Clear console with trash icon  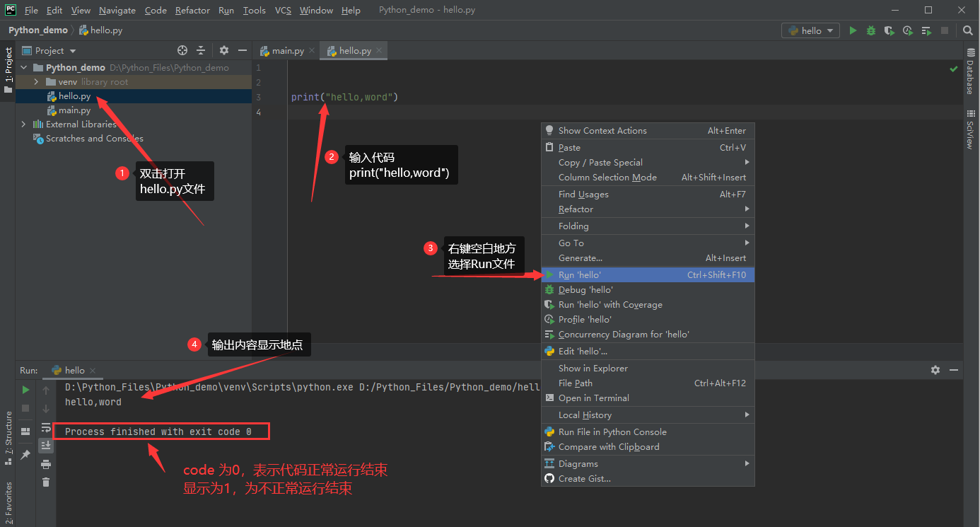(46, 482)
